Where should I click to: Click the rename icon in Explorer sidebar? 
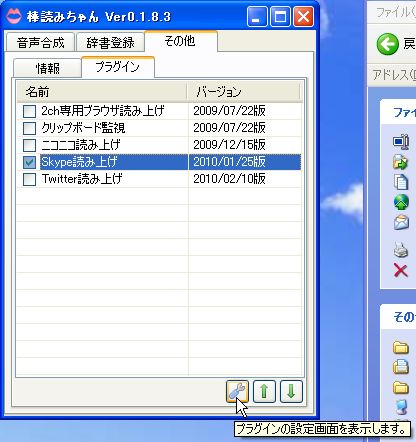coord(401,142)
